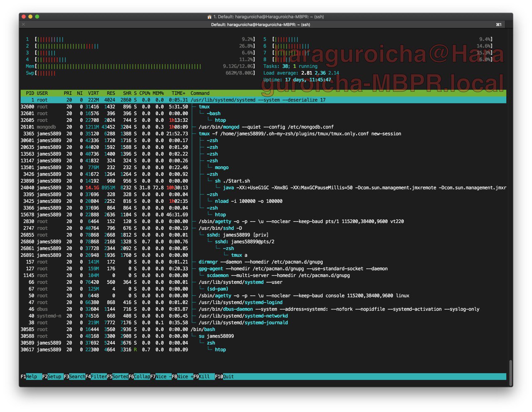
Task: Click the Mem usage meter bar
Action: click(x=140, y=66)
